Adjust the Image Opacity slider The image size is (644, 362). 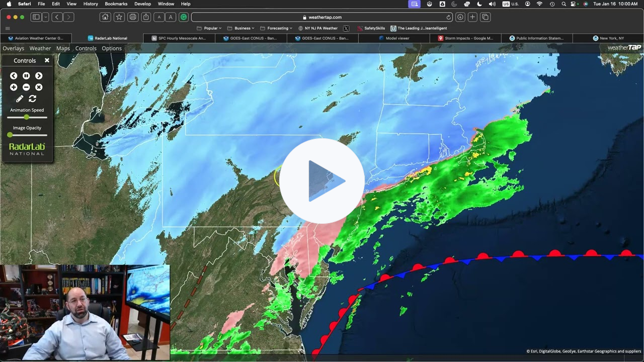pos(10,135)
